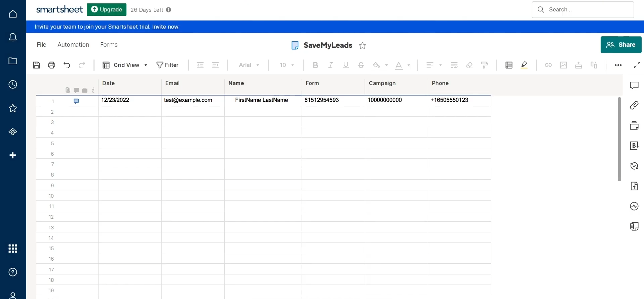This screenshot has width=644, height=299.
Task: Toggle Bold formatting
Action: pyautogui.click(x=315, y=65)
